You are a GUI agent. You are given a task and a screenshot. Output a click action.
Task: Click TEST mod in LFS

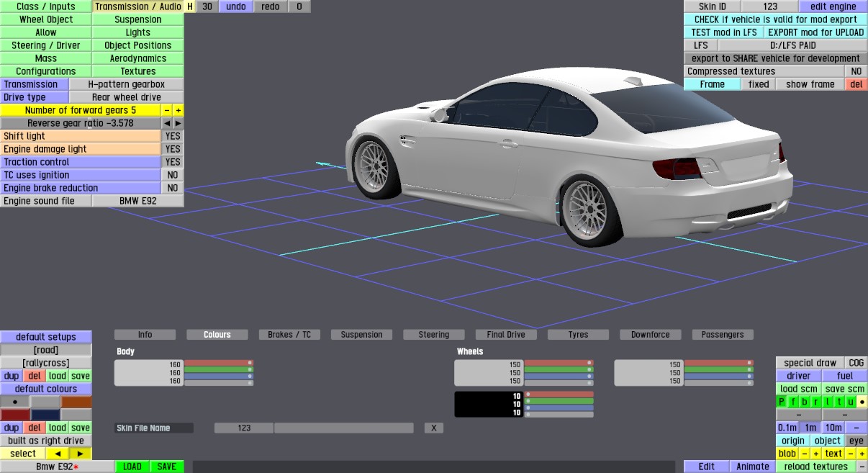(x=723, y=32)
